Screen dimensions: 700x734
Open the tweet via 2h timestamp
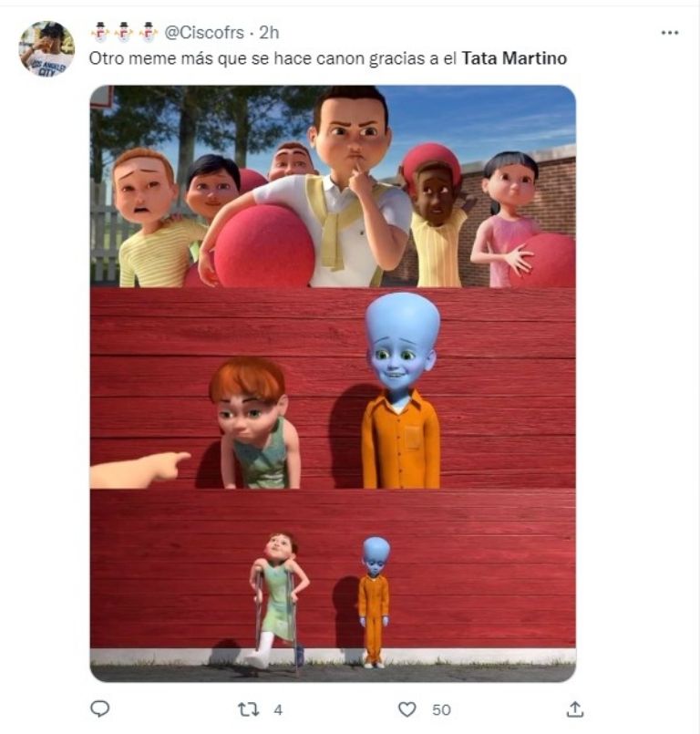point(269,33)
